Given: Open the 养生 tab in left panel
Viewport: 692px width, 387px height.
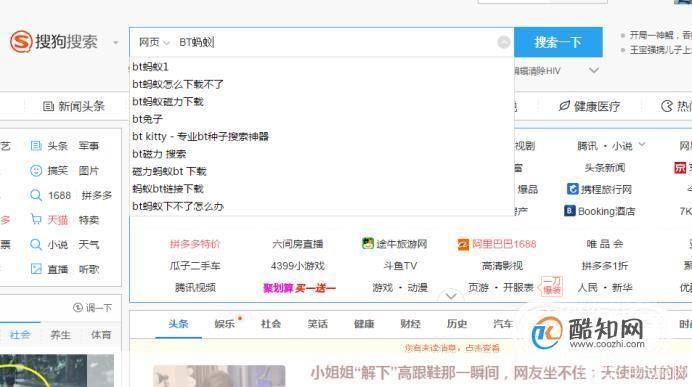Looking at the screenshot, I should click(x=60, y=335).
